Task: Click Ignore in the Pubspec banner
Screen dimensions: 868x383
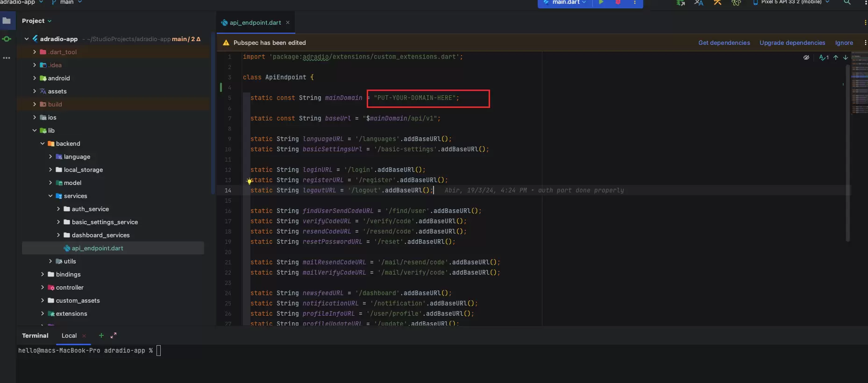Action: pos(844,43)
